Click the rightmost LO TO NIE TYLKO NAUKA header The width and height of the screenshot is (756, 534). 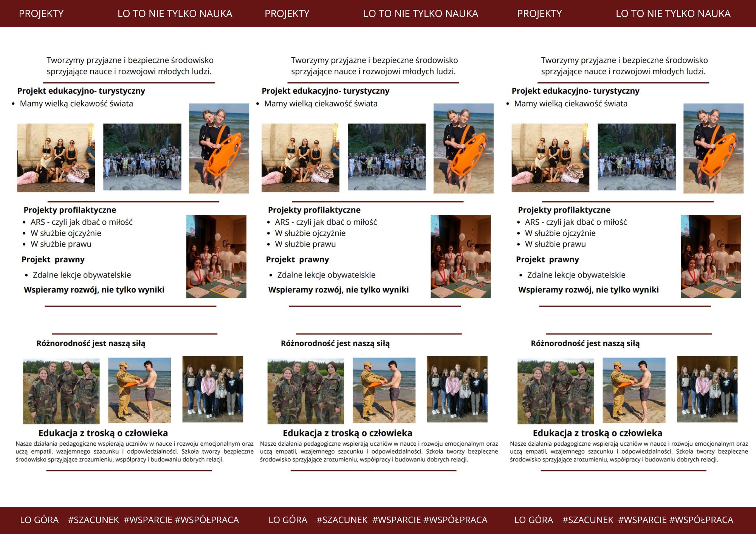[x=673, y=14]
